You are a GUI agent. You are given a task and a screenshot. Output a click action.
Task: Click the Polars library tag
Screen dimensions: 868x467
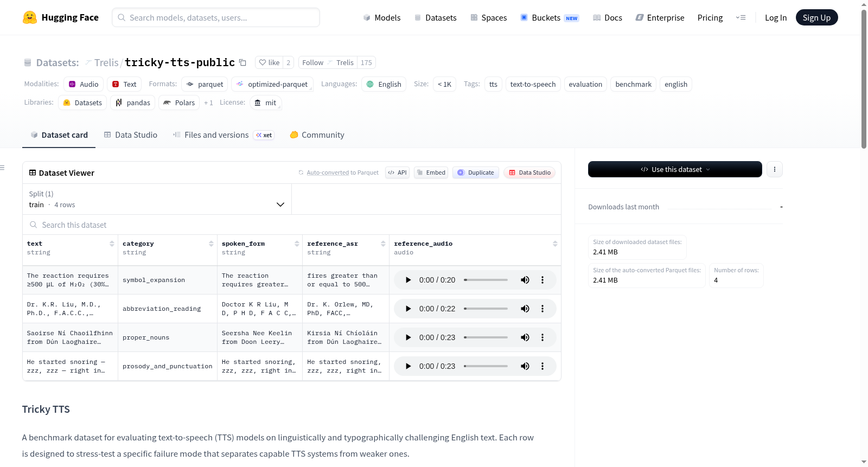point(179,103)
